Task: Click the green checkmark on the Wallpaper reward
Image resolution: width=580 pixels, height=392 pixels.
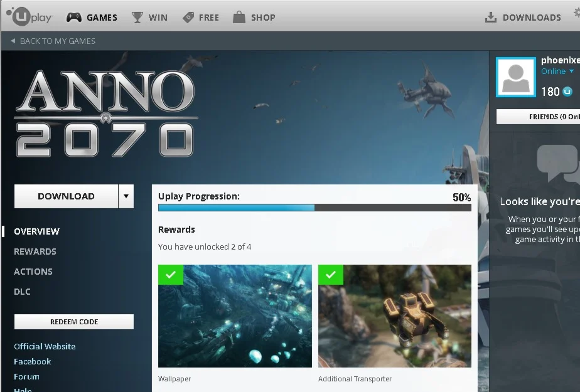Action: [x=171, y=275]
